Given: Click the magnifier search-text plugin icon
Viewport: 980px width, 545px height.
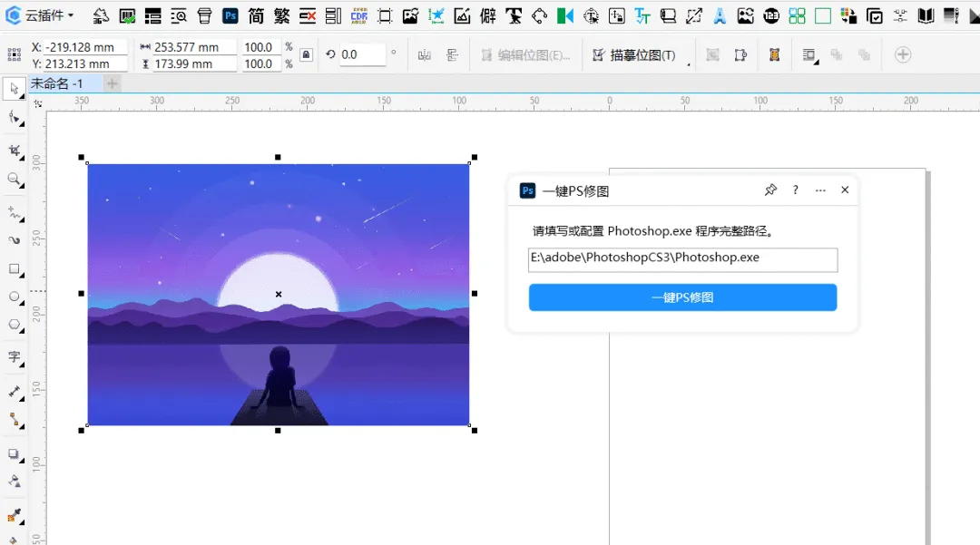Looking at the screenshot, I should [179, 15].
